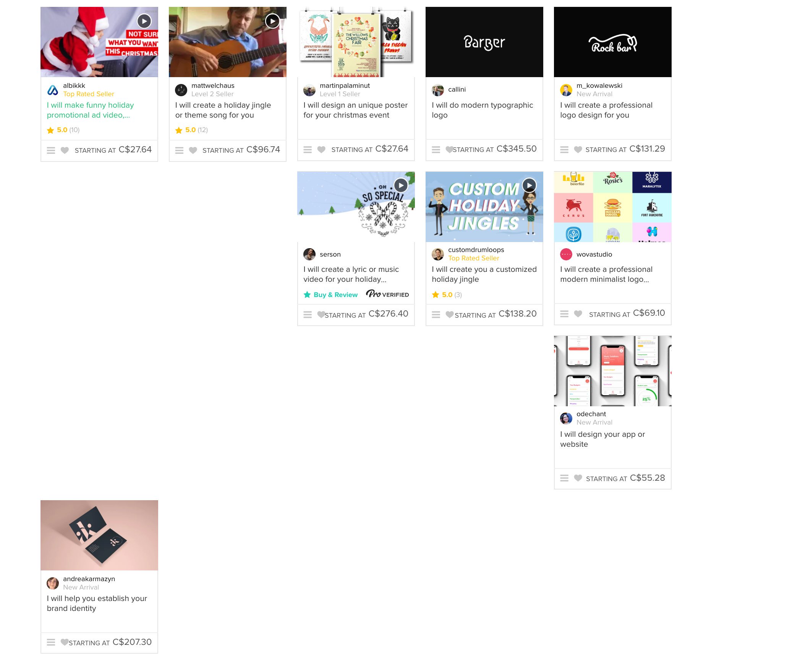This screenshot has width=787, height=672.
Task: Open list menu on martinpalaminut poster gig
Action: [308, 150]
